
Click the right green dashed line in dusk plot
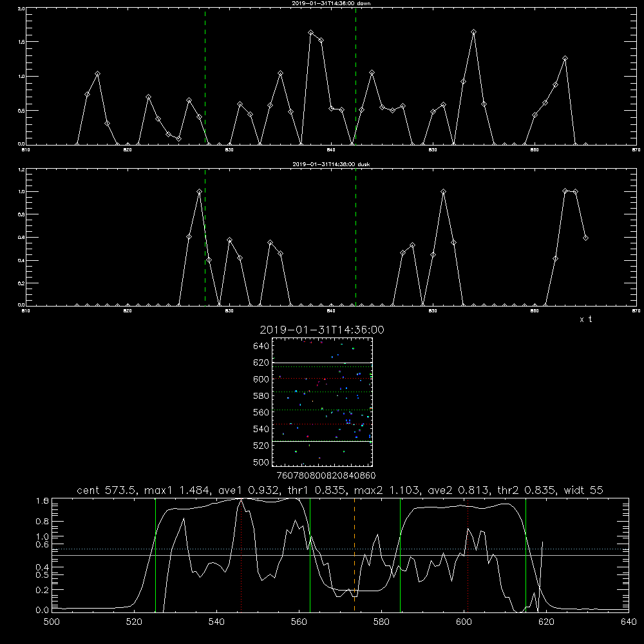[355, 238]
